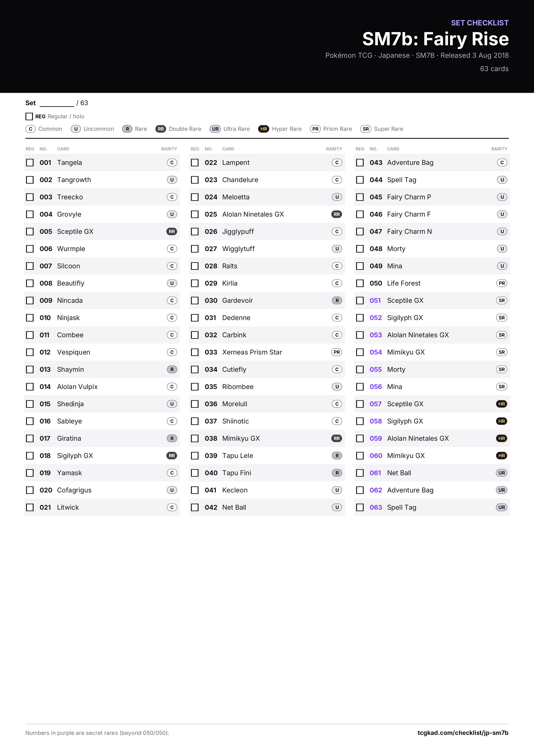
Task: Check the box next to 038 Mimikyu GX
Action: (x=195, y=439)
